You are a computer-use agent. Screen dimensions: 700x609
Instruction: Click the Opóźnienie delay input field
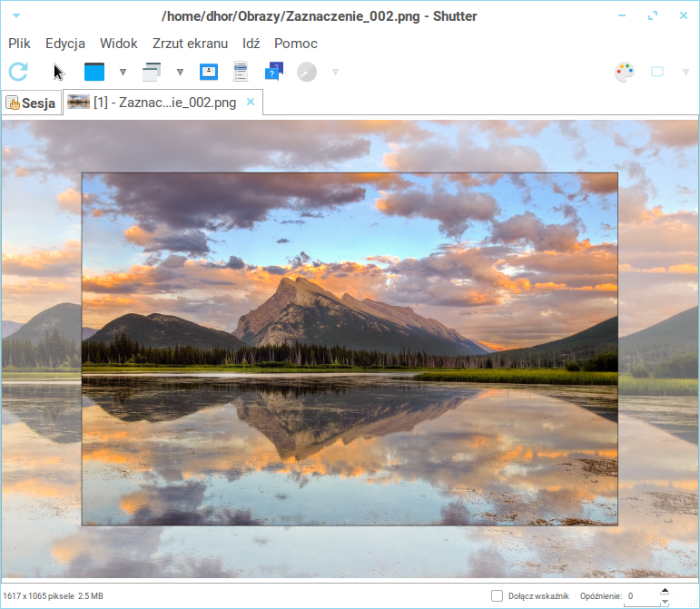tap(641, 596)
